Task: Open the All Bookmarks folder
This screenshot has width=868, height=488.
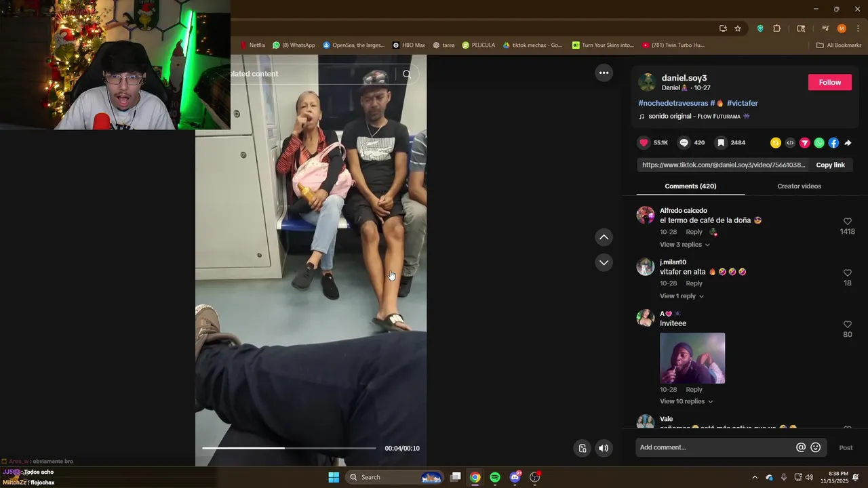Action: click(x=839, y=45)
